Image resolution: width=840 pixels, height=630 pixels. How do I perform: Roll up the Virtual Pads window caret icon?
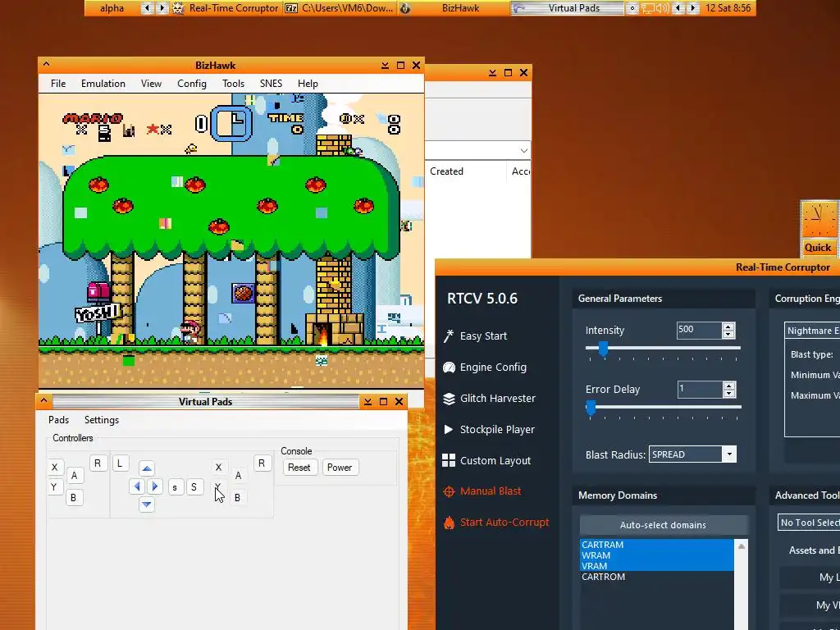click(44, 400)
